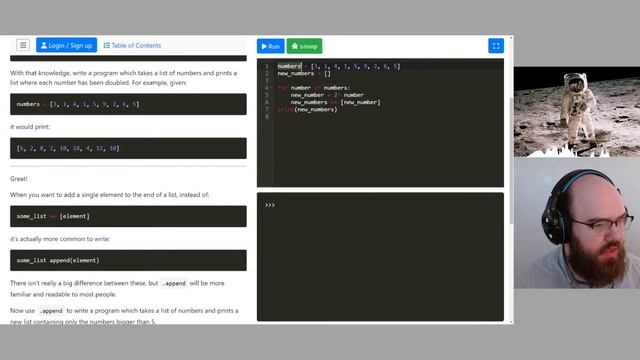Click the Python shell prompt area
Image resolution: width=640 pixels, height=360 pixels.
[x=380, y=257]
